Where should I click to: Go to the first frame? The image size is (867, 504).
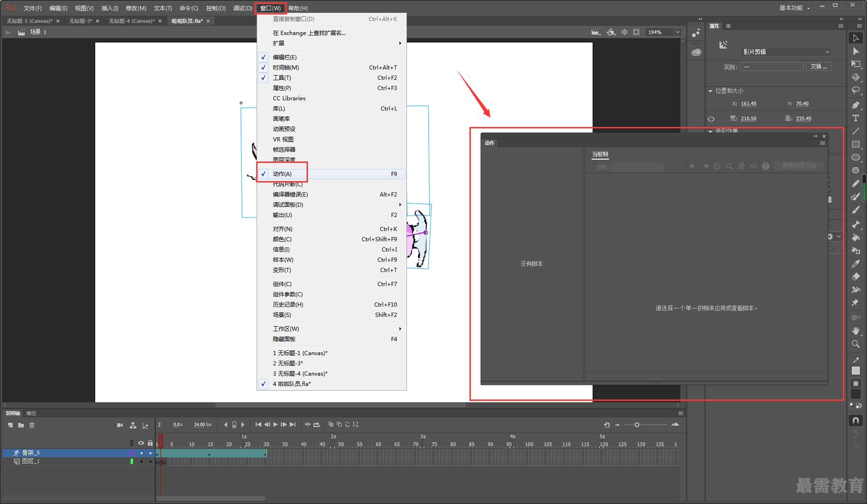click(x=259, y=425)
